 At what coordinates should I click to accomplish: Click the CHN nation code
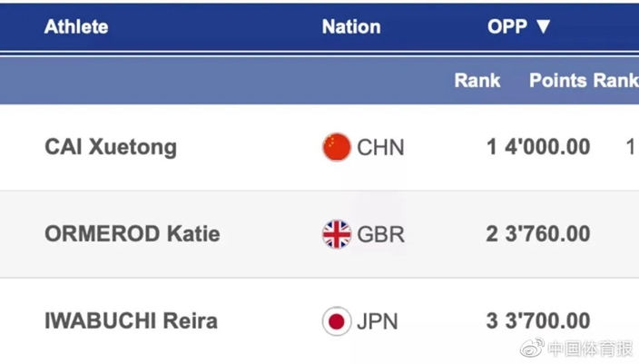(380, 148)
